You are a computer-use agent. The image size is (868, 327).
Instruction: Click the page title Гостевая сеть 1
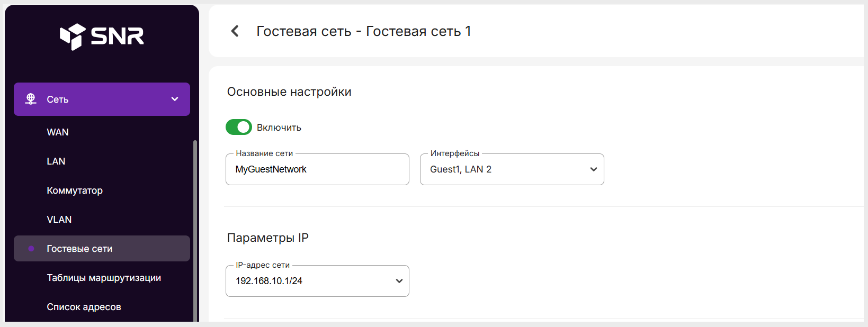click(364, 31)
